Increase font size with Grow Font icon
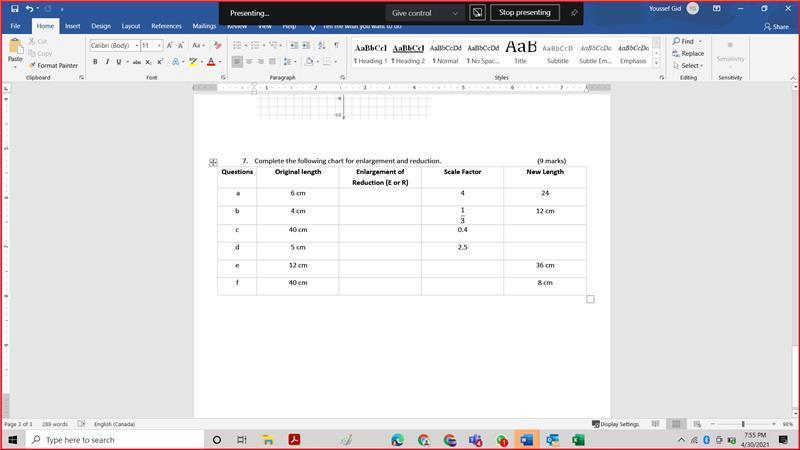 tap(170, 45)
